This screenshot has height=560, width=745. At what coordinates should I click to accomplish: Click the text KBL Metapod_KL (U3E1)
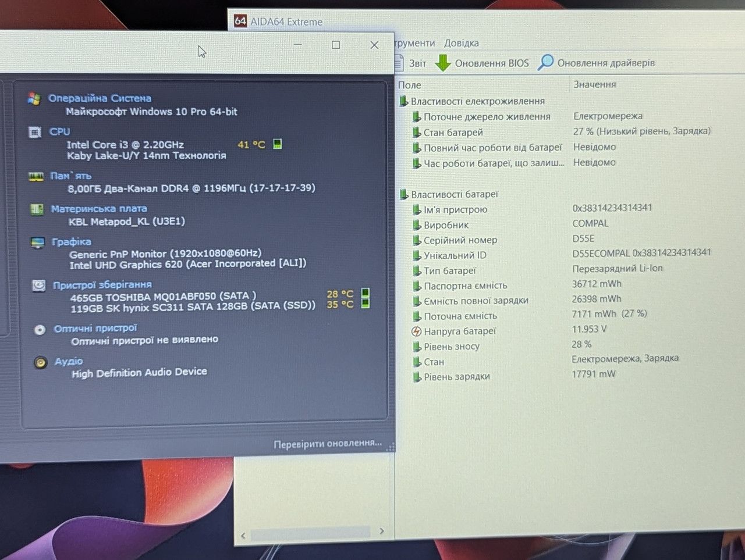[x=127, y=222]
